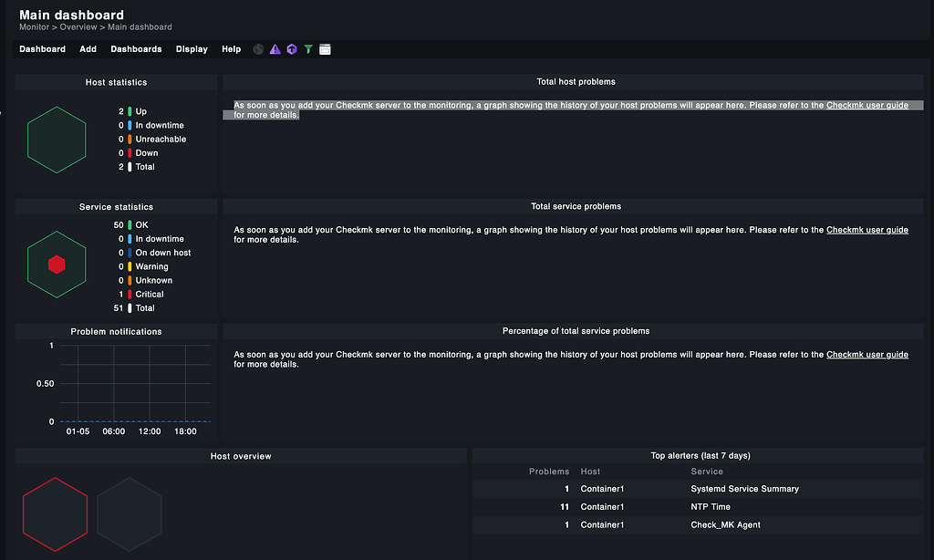Screen dimensions: 934x560
Task: Click the Checkmk user guide link under Total host problems
Action: click(x=867, y=104)
